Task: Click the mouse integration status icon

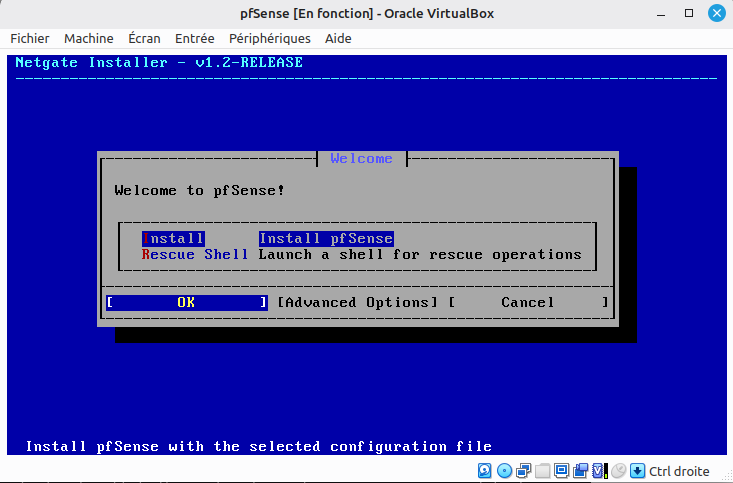Action: pyautogui.click(x=619, y=470)
